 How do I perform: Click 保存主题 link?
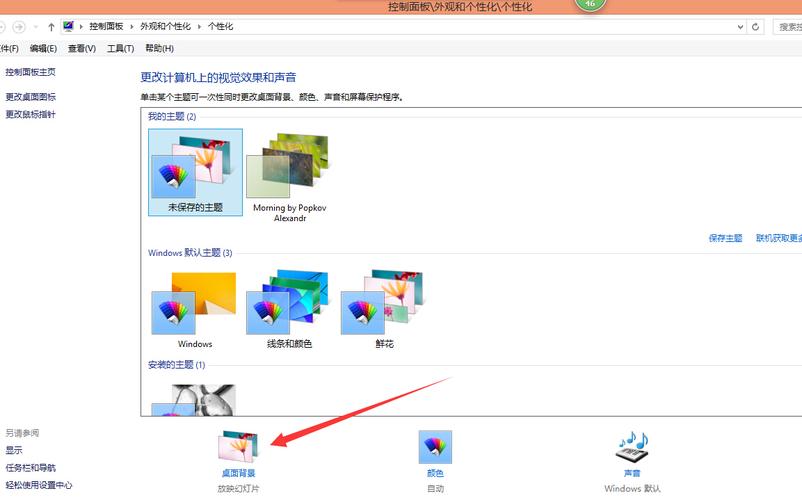[x=725, y=238]
